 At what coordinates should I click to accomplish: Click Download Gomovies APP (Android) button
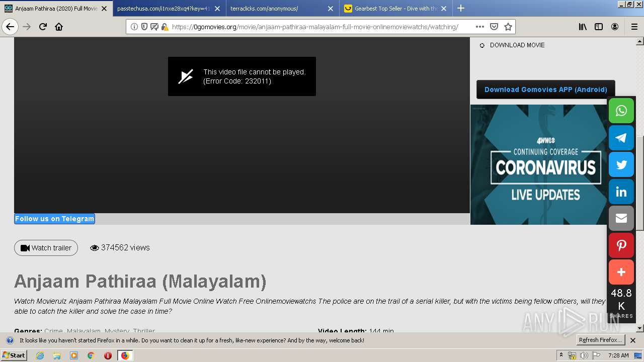pyautogui.click(x=545, y=89)
